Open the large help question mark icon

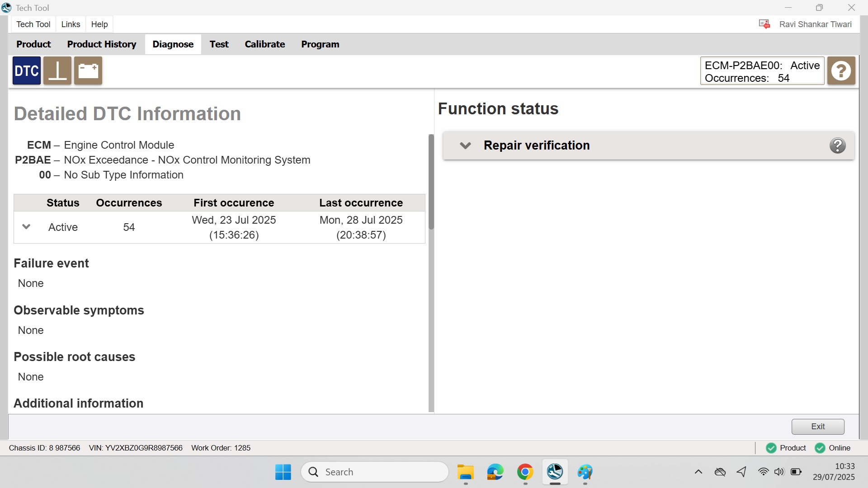pyautogui.click(x=841, y=71)
